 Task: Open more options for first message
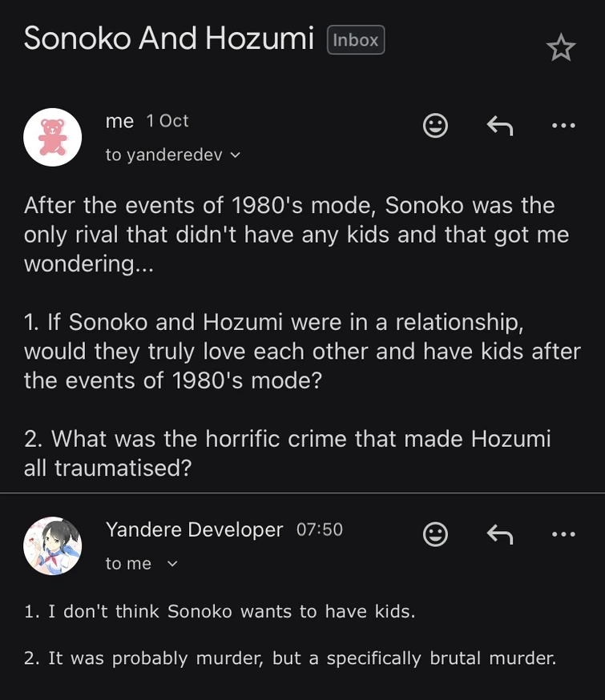563,125
